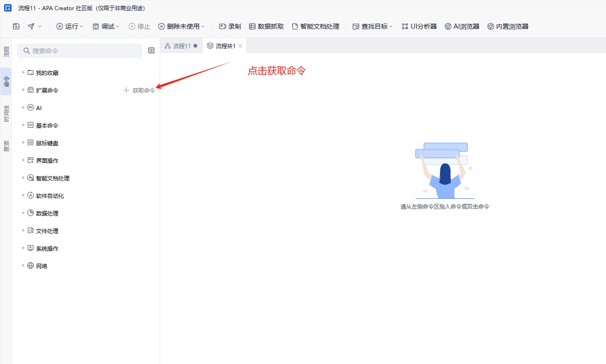This screenshot has width=606, height=364.
Task: Click 基本命令 label text
Action: pos(47,125)
